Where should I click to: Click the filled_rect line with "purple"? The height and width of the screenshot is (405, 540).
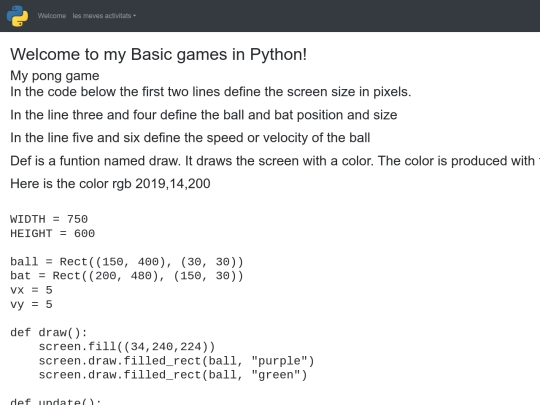(176, 361)
